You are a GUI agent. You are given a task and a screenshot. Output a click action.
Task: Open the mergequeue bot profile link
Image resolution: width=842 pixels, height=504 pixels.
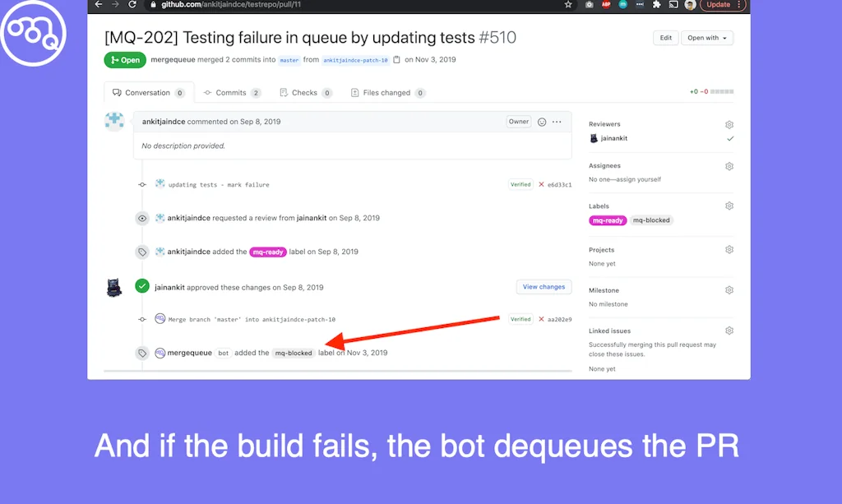190,353
